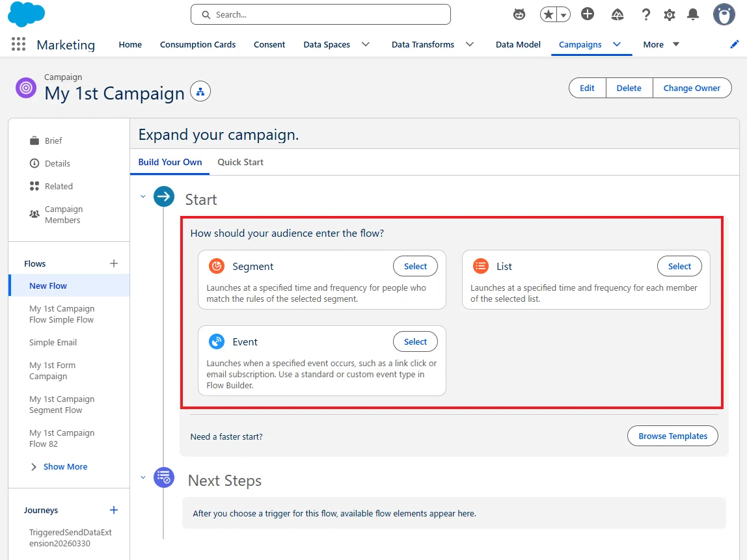
Task: Open the Data Model tab
Action: 518,44
